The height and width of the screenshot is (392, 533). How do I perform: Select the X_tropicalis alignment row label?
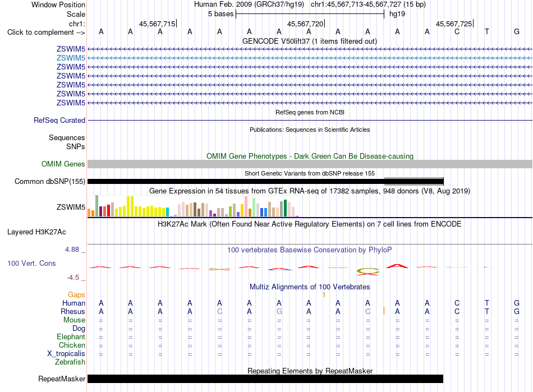[x=66, y=354]
